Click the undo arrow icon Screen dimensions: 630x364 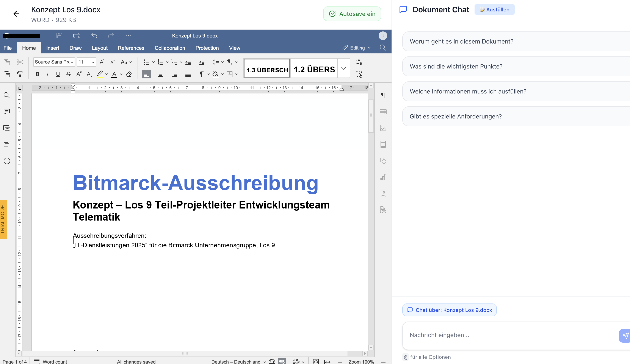click(x=94, y=36)
